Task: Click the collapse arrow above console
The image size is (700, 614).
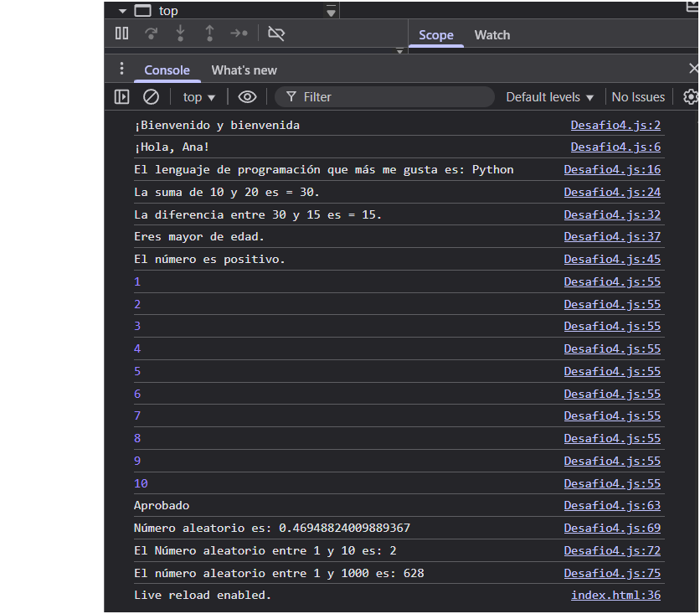Action: (399, 51)
